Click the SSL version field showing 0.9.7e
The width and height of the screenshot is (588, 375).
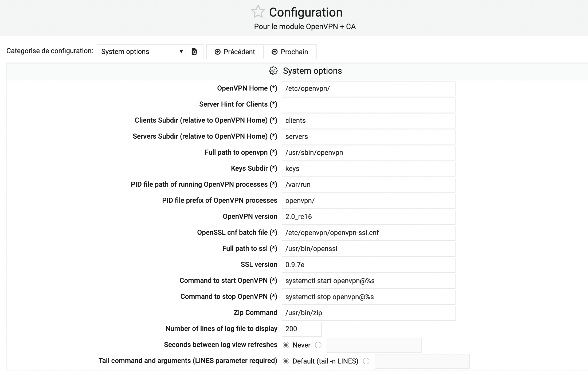point(369,265)
